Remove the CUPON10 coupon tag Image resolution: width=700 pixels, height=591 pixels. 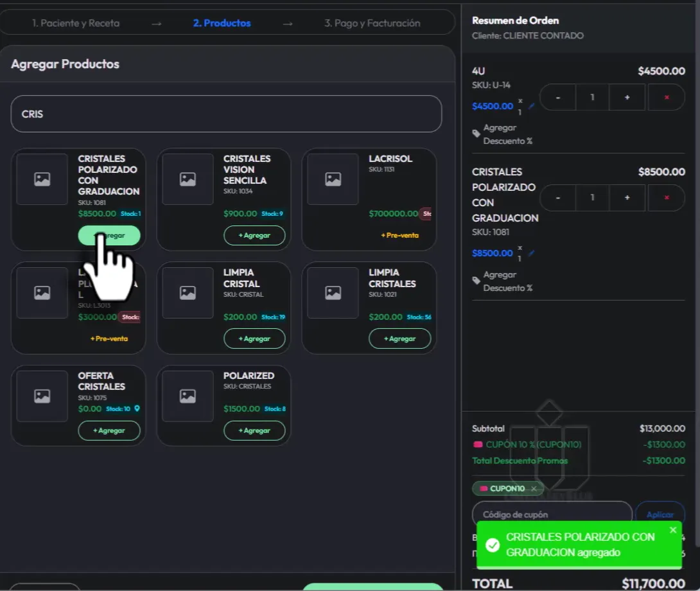click(x=534, y=489)
